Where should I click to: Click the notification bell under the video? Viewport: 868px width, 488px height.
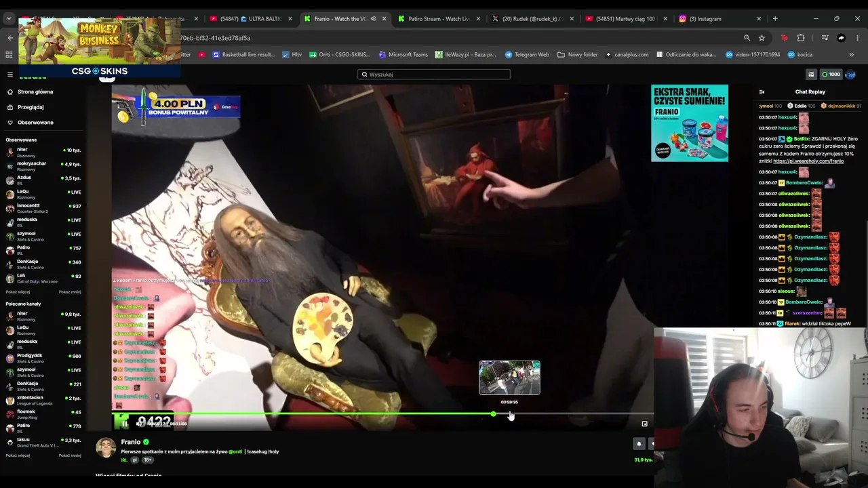coord(638,444)
